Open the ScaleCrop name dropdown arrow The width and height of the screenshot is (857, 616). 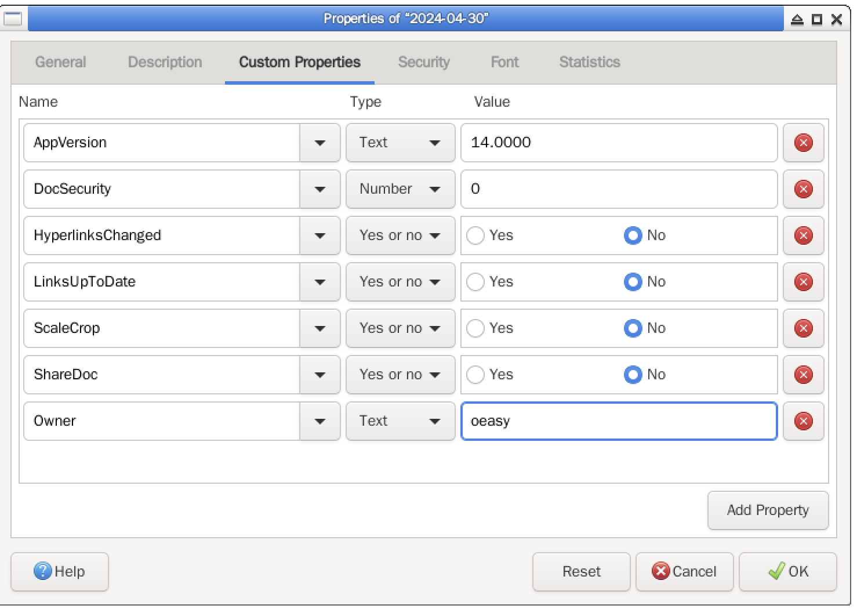(x=320, y=328)
